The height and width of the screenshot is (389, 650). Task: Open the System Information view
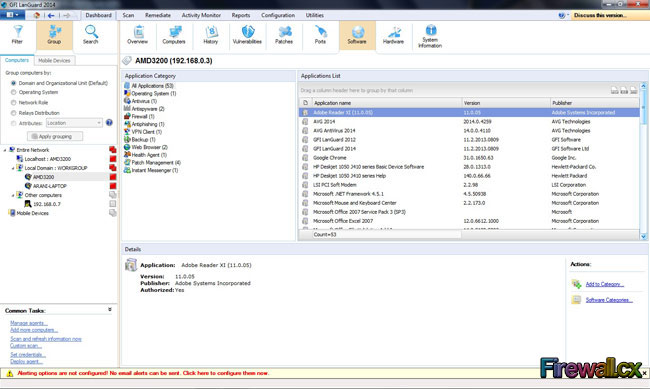[x=430, y=36]
